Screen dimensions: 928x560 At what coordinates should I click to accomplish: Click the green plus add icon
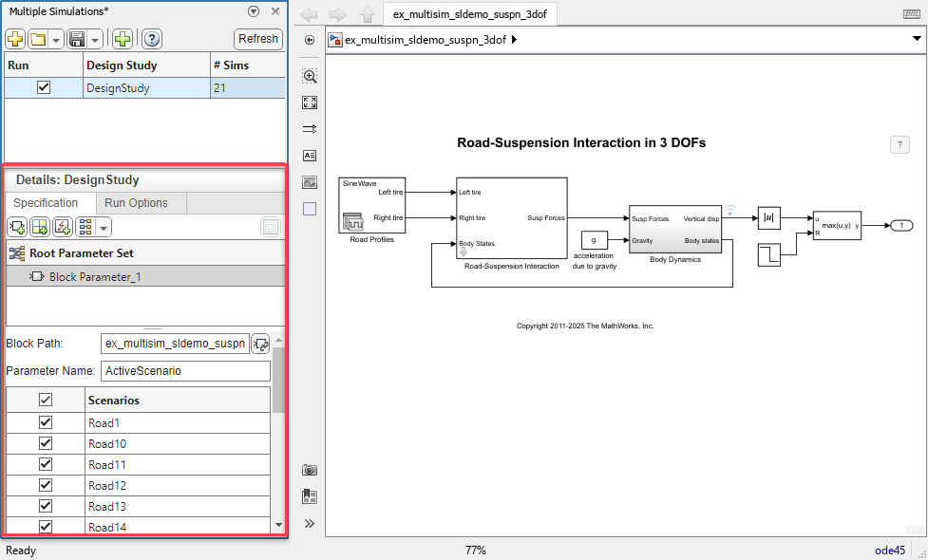[123, 39]
